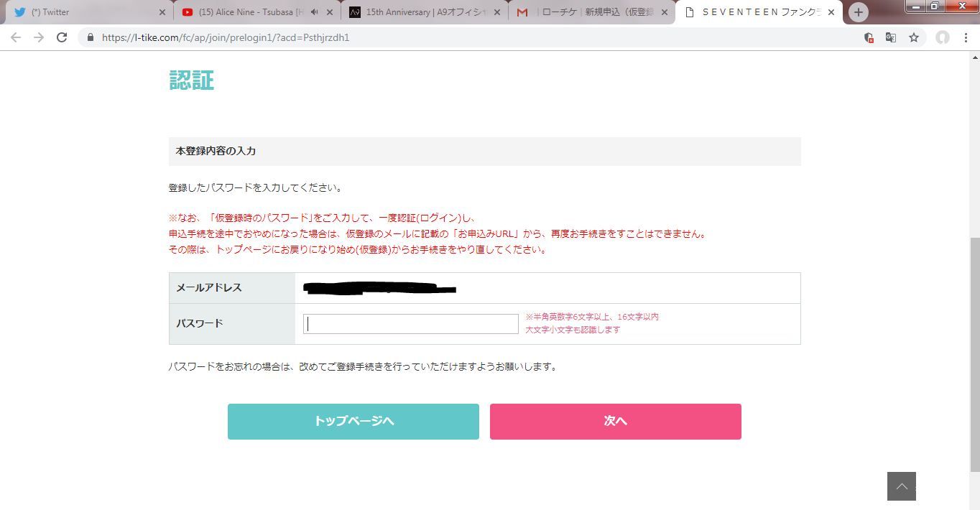Close the Twitter tab

(162, 12)
